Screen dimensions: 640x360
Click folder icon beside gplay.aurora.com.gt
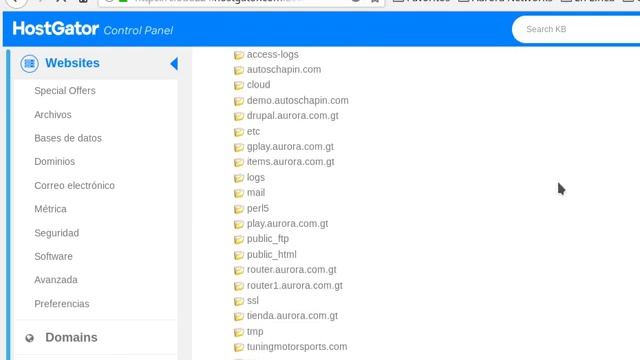click(x=239, y=147)
